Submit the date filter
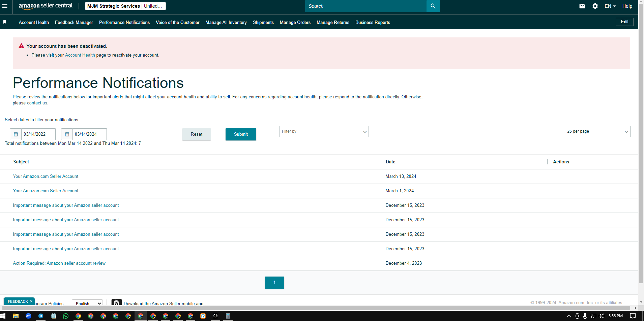This screenshot has width=644, height=321. point(241,134)
